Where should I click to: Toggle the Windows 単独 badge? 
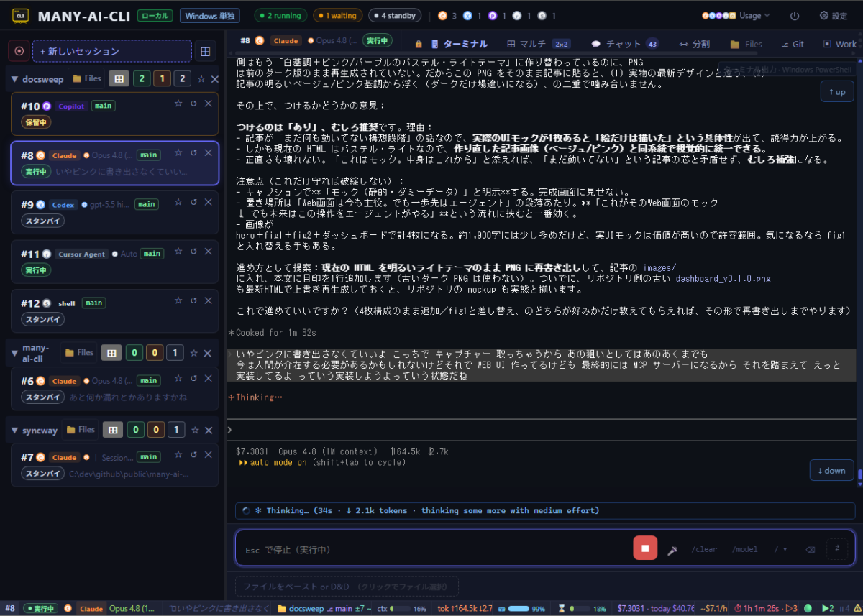[209, 15]
